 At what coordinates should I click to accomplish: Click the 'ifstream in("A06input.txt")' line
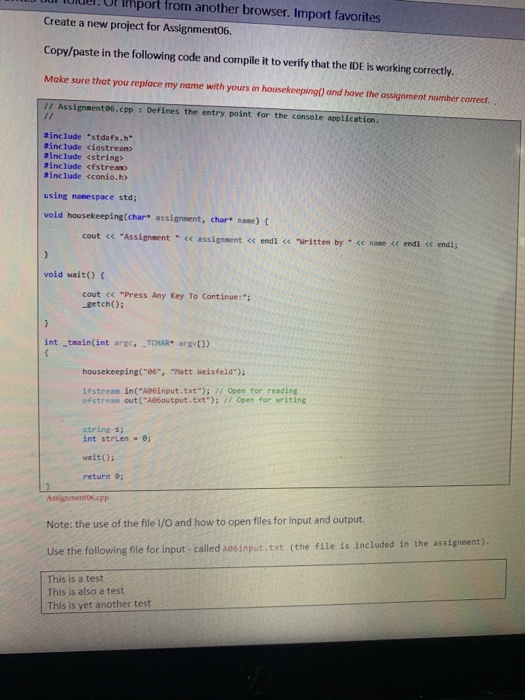[190, 390]
